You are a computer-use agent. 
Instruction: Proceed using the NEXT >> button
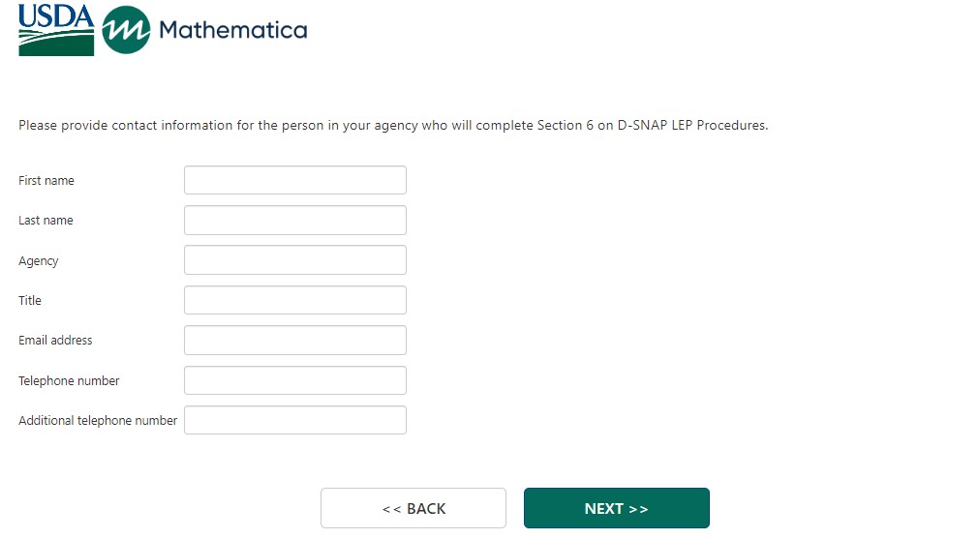coord(616,508)
